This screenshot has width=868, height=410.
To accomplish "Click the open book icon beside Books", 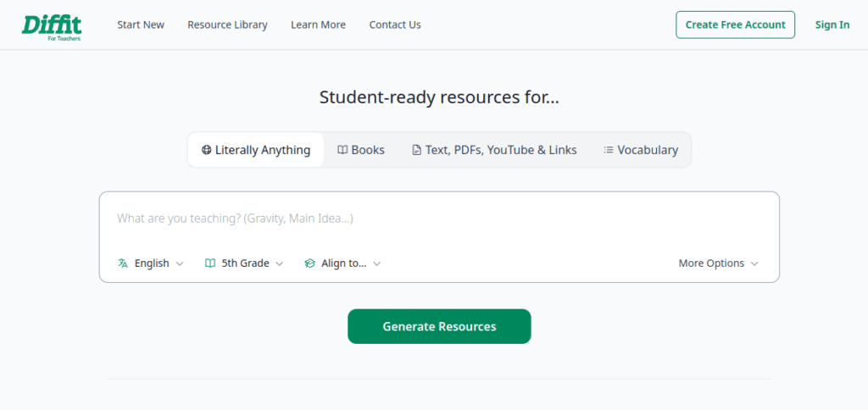I will tap(342, 150).
